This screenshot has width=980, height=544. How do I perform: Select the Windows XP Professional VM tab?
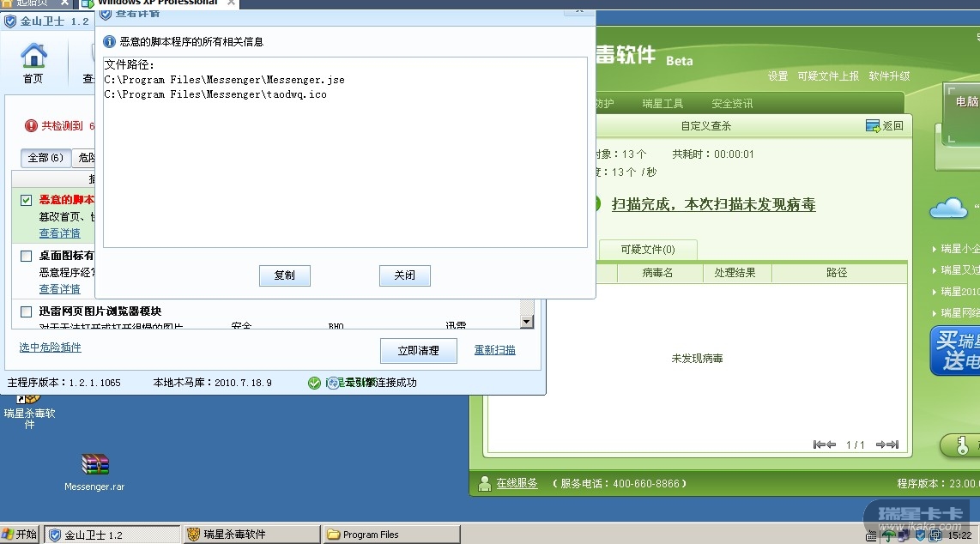[x=160, y=3]
